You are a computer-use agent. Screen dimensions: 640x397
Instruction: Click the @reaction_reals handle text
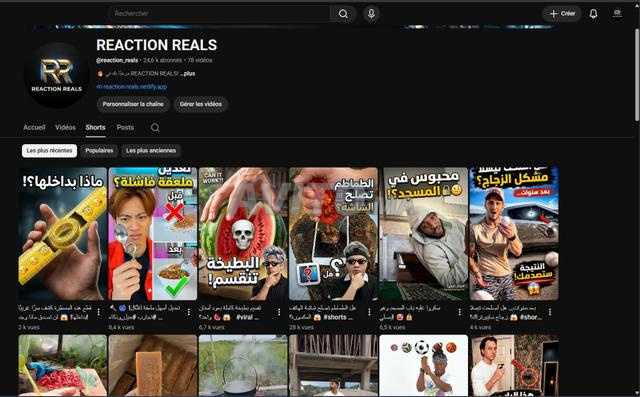[117, 60]
